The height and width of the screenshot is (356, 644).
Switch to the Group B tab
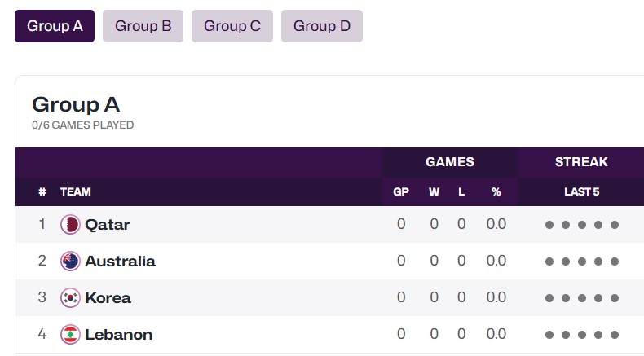[x=143, y=26]
